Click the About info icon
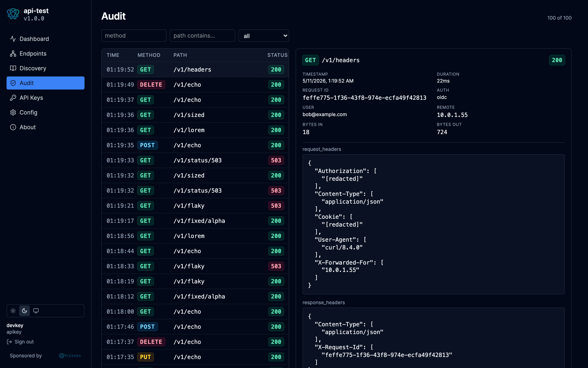 pyautogui.click(x=13, y=127)
